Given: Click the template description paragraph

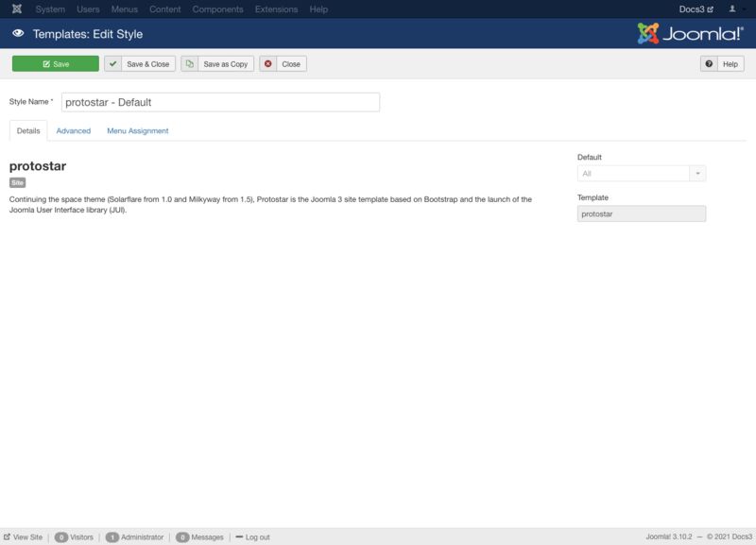Looking at the screenshot, I should (270, 204).
